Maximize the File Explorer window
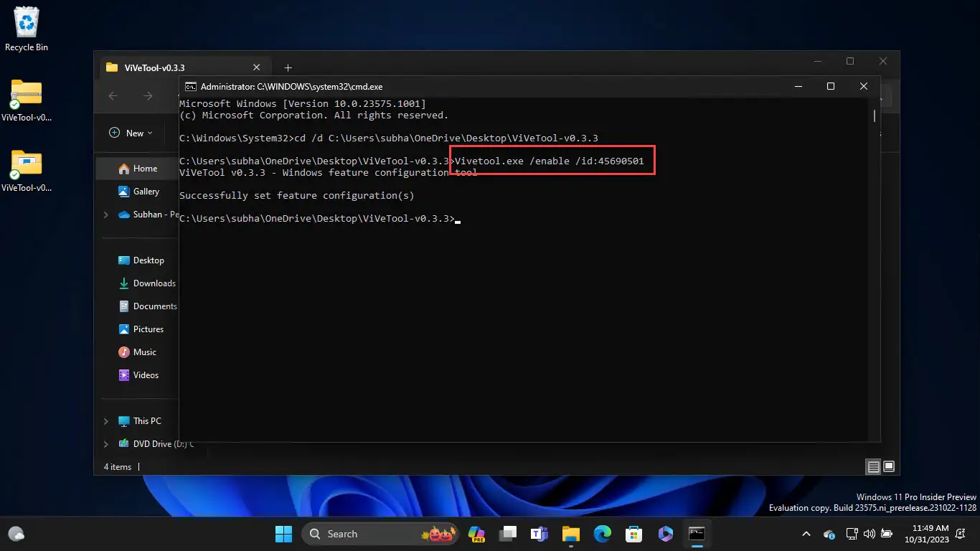Image resolution: width=980 pixels, height=551 pixels. coord(850,62)
